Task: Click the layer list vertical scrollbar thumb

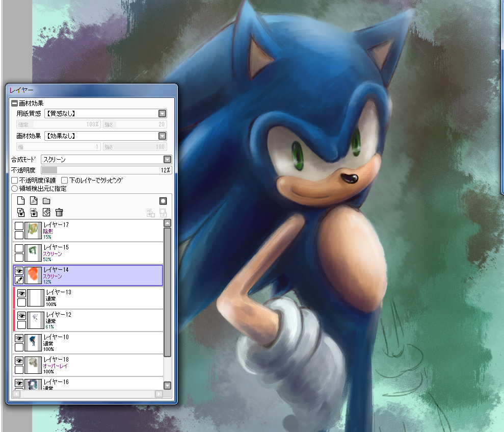Action: pos(167,292)
